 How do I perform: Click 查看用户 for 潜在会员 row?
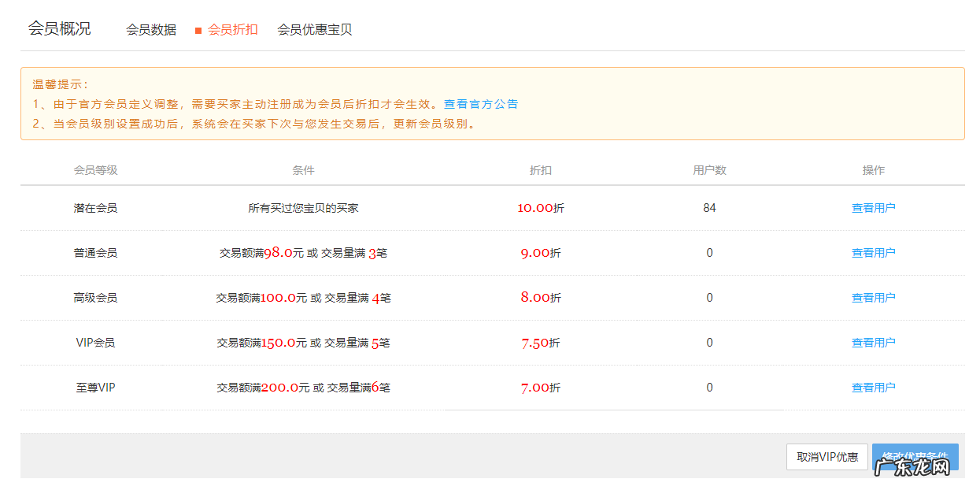pyautogui.click(x=873, y=207)
